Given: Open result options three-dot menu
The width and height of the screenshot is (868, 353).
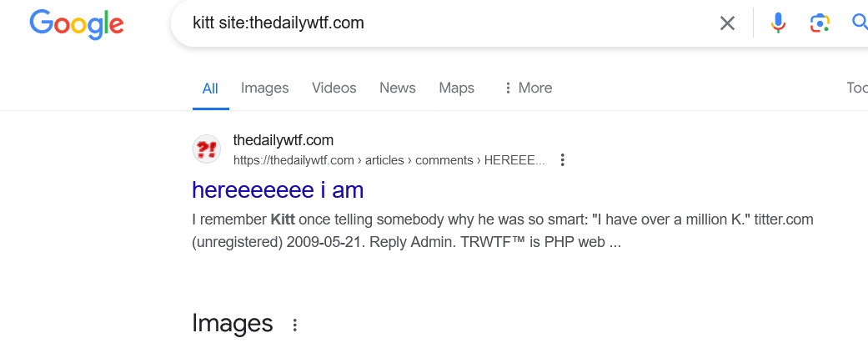Looking at the screenshot, I should (x=563, y=159).
